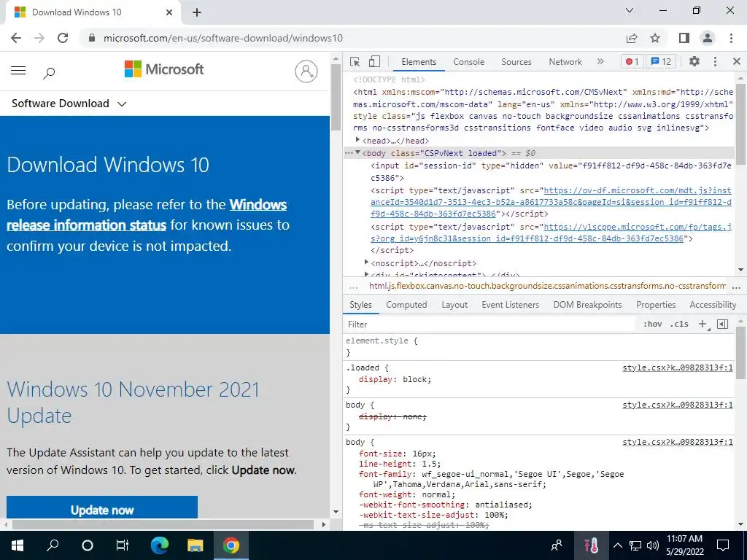
Task: Open Microsoft Edge from the taskbar
Action: tap(160, 545)
